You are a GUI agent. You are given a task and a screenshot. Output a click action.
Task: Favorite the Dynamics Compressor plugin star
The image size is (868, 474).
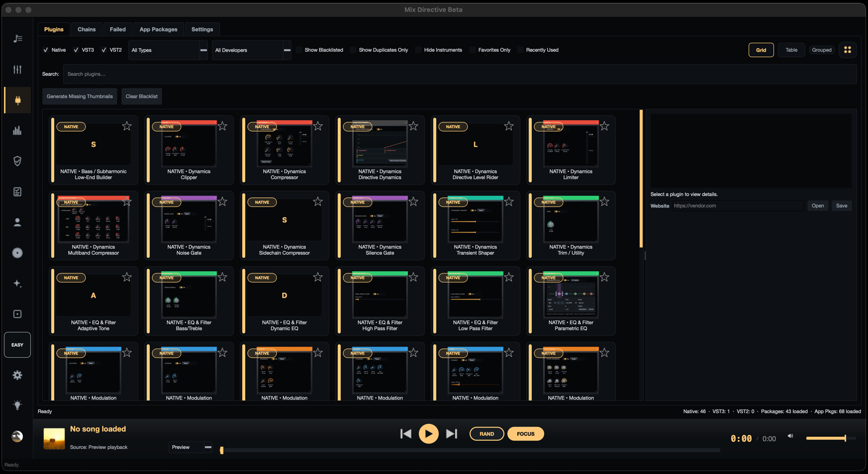pyautogui.click(x=318, y=126)
